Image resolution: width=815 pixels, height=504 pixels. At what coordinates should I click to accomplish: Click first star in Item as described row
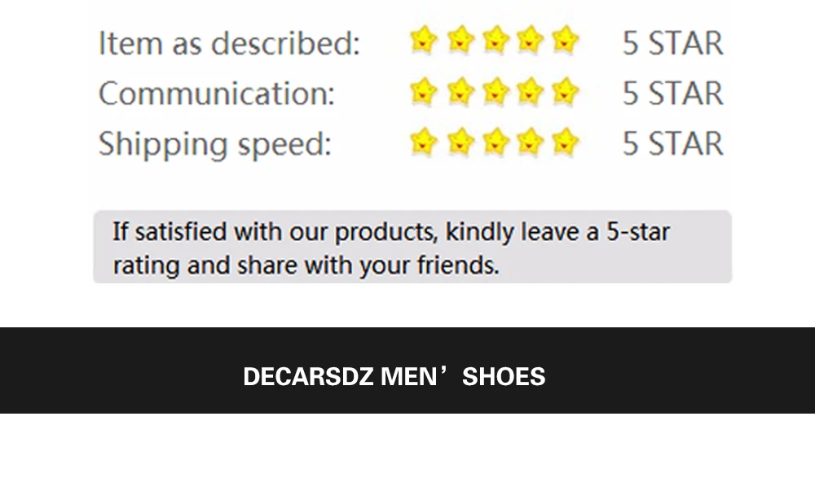tap(423, 39)
